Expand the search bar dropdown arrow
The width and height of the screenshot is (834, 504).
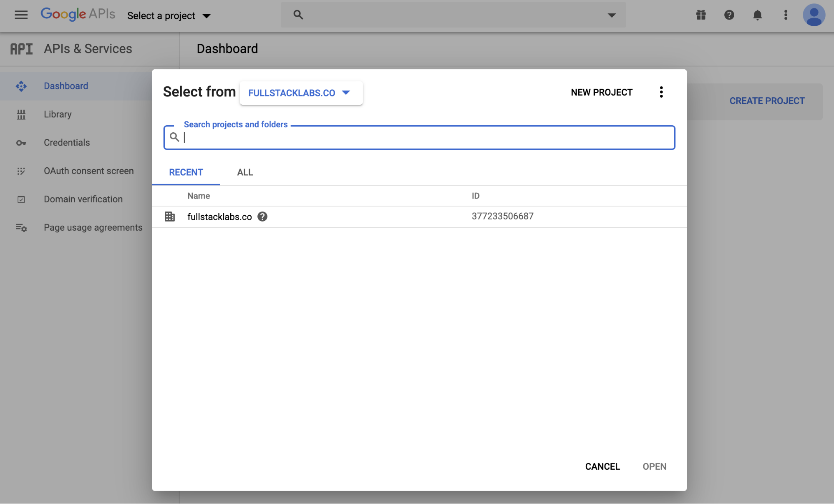click(x=611, y=15)
